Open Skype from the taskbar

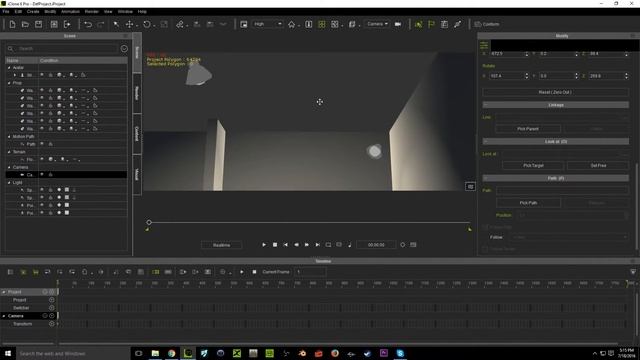tap(400, 353)
